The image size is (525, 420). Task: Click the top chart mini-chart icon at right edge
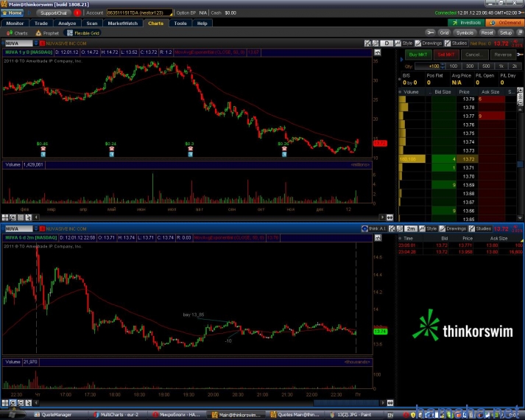[x=377, y=52]
